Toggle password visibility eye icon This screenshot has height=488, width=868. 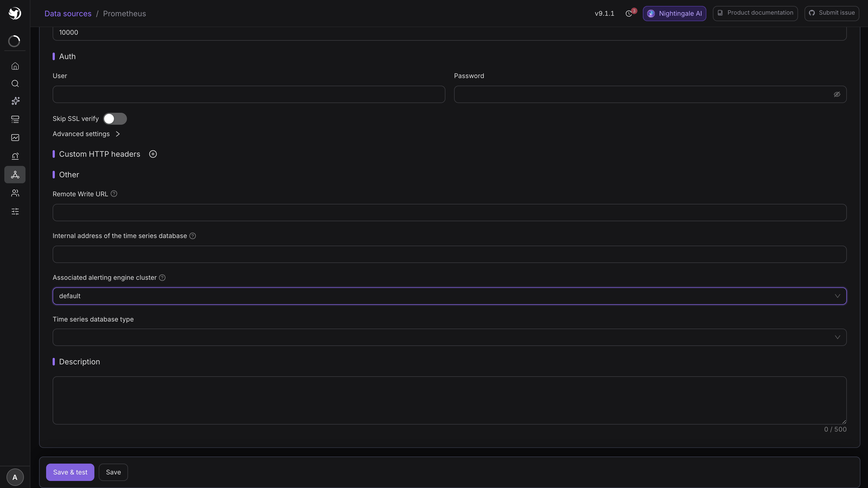pos(837,94)
